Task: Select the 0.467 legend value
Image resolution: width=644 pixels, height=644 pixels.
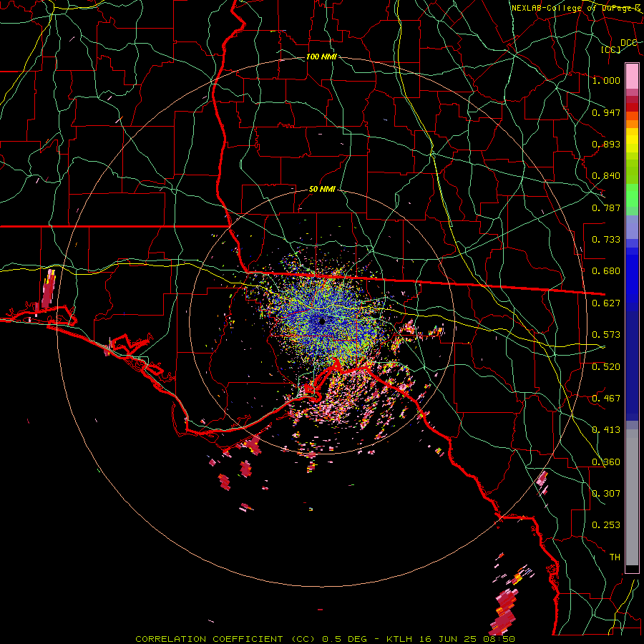Action: [606, 399]
